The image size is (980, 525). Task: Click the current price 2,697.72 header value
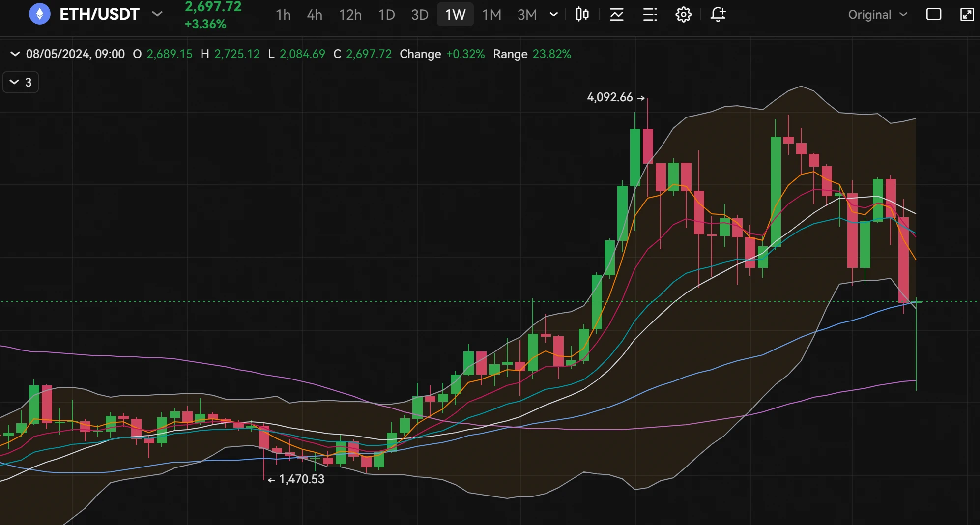pyautogui.click(x=213, y=6)
